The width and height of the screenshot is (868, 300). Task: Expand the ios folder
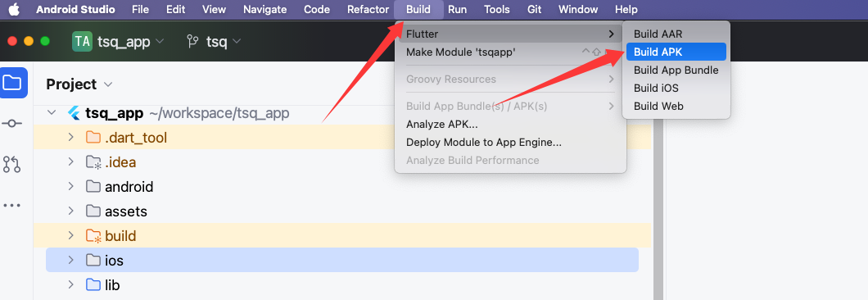71,260
